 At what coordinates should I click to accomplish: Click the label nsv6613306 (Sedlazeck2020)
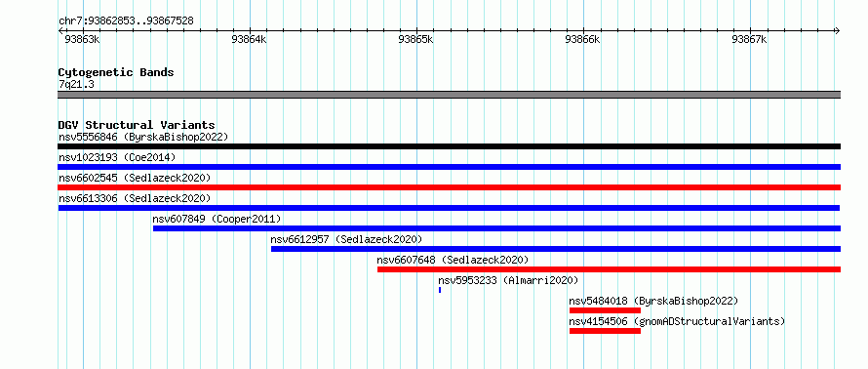pos(135,198)
